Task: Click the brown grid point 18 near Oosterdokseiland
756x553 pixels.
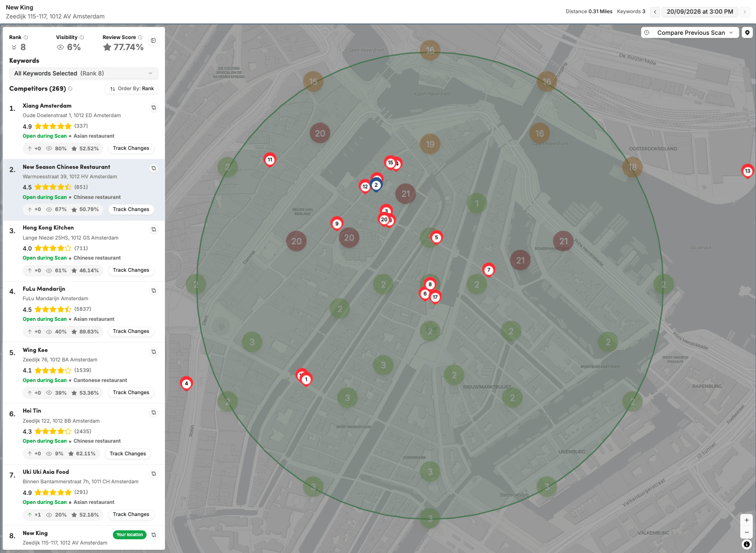Action: 632,167
